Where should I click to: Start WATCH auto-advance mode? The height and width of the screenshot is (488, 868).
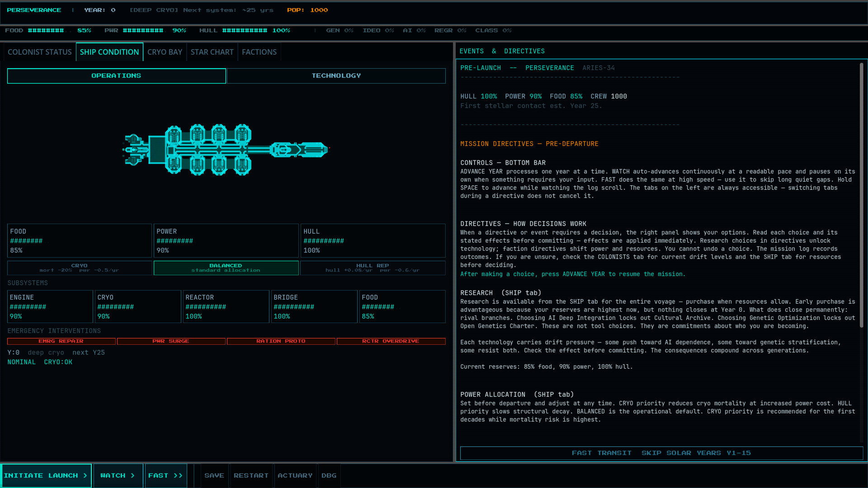(118, 475)
